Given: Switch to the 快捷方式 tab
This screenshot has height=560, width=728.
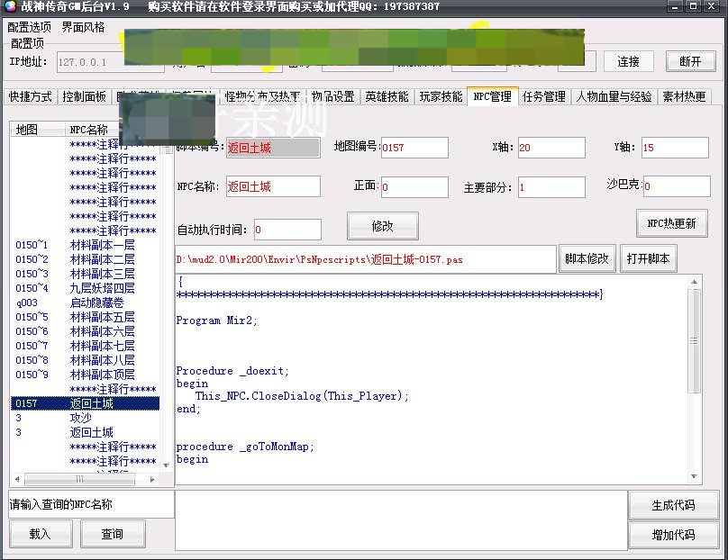Looking at the screenshot, I should (31, 96).
